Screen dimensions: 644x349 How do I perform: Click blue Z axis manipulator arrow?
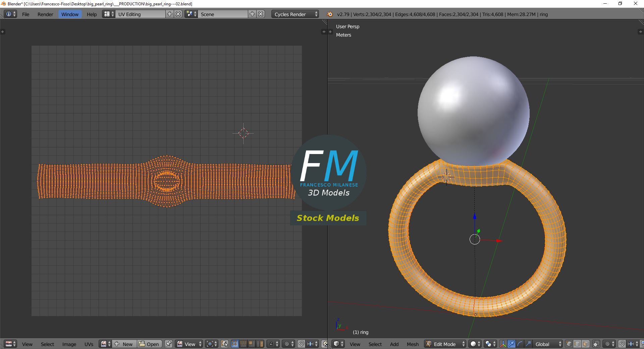tap(475, 216)
